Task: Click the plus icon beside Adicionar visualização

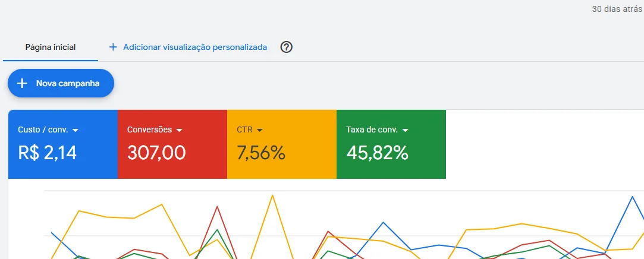Action: [113, 47]
